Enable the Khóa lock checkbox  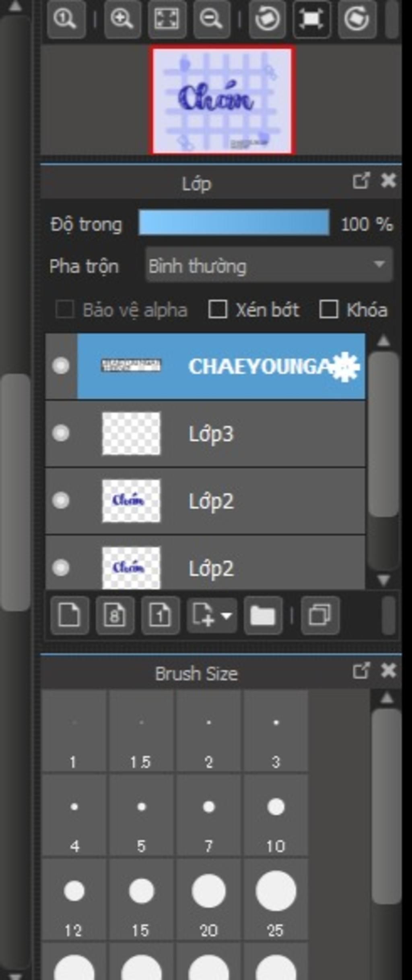click(x=328, y=309)
